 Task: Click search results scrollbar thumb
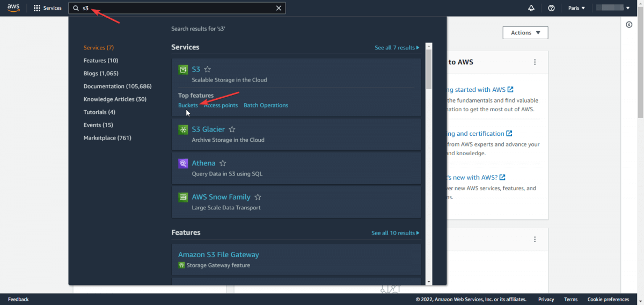pos(429,69)
